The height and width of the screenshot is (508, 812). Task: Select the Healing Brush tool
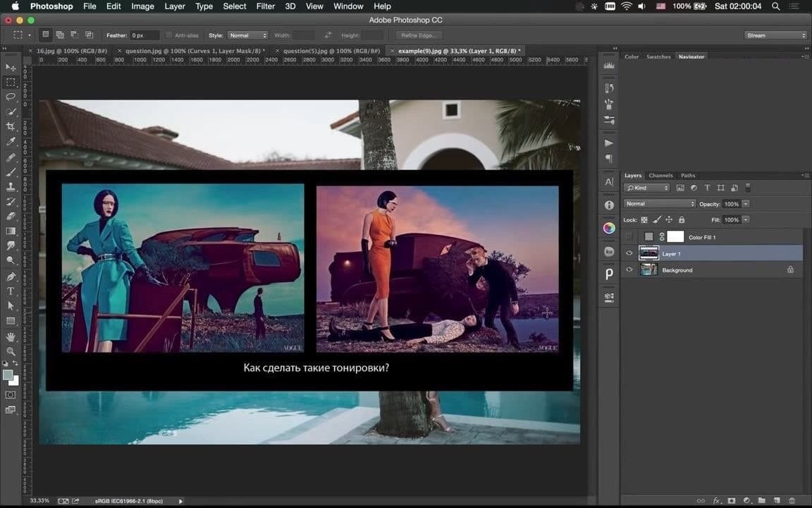click(11, 157)
